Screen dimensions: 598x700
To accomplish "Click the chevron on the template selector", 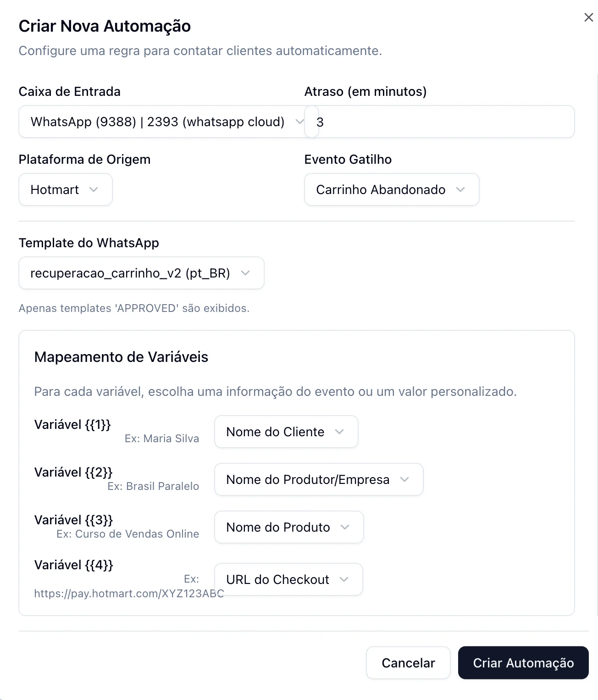I will tap(246, 273).
